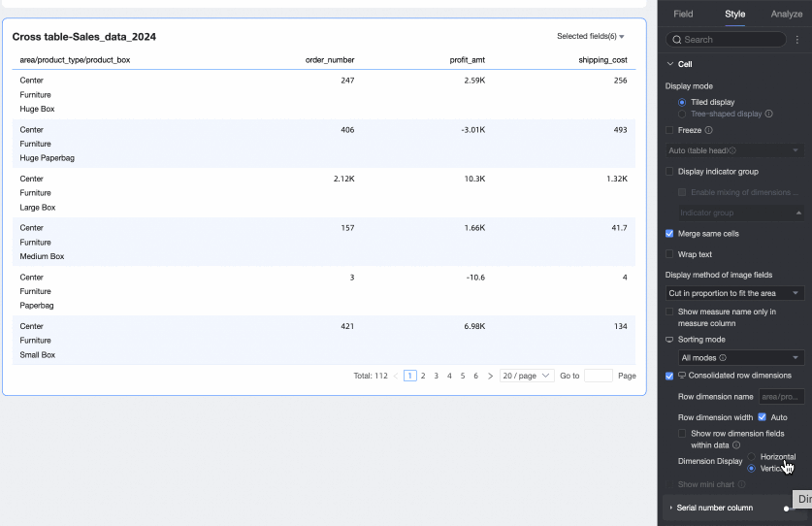Expand Serial number column section
Image resolution: width=812 pixels, height=526 pixels.
(671, 508)
